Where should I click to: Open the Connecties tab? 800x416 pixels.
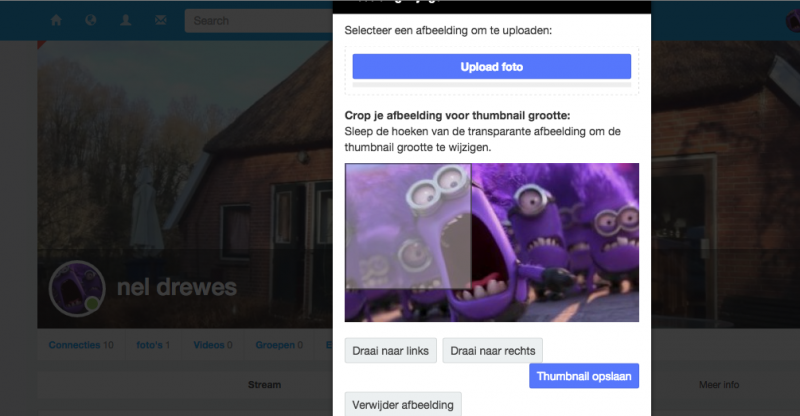81,345
